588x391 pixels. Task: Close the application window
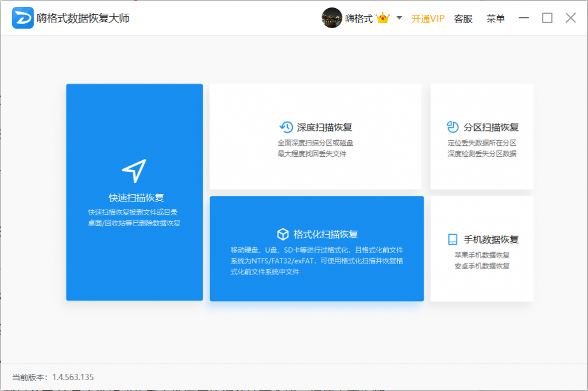click(x=570, y=18)
